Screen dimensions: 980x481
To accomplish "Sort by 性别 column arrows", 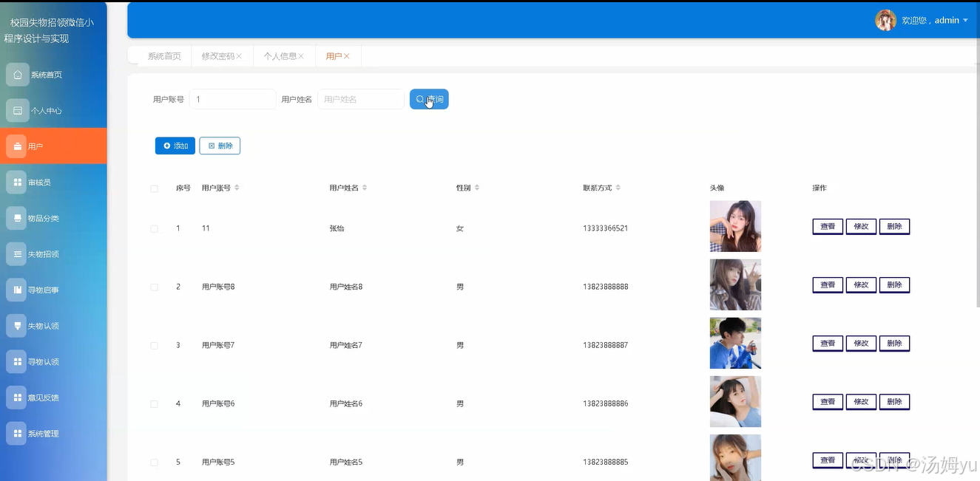I will point(477,188).
